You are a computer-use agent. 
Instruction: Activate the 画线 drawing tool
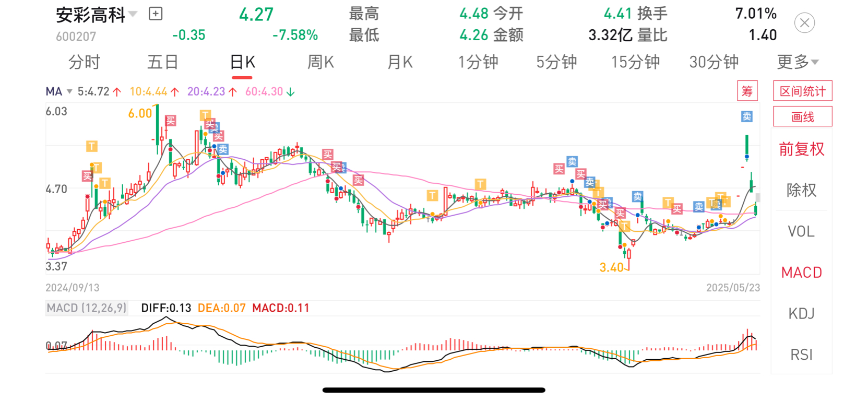(802, 117)
